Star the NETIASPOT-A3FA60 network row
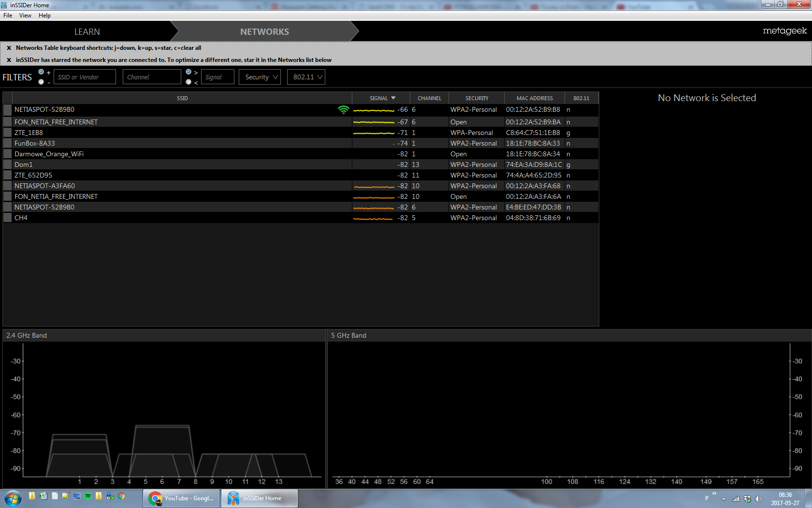The image size is (812, 508). tap(7, 186)
